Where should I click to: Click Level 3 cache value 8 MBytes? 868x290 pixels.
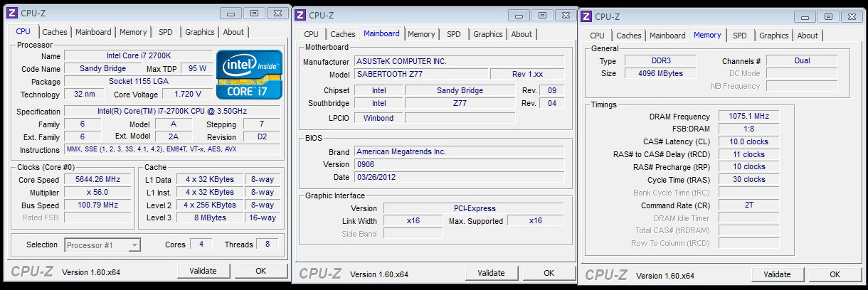(210, 218)
